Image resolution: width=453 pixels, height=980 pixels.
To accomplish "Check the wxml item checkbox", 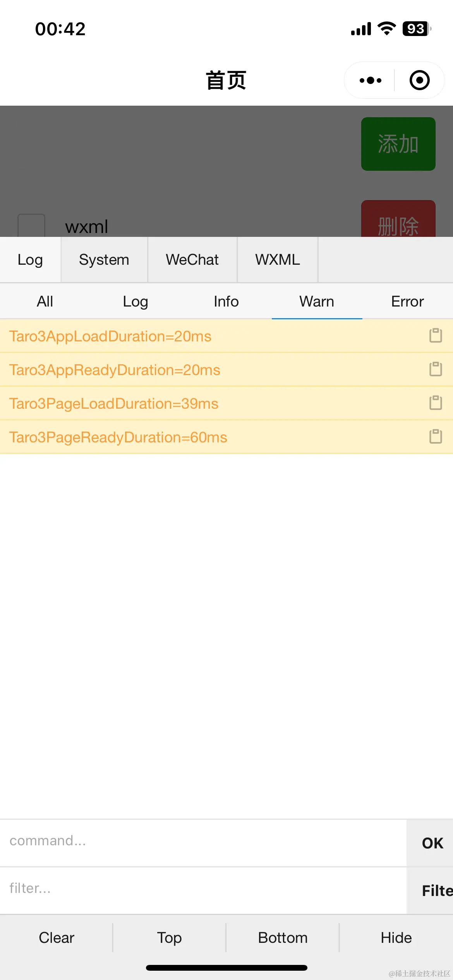I will pos(31,226).
